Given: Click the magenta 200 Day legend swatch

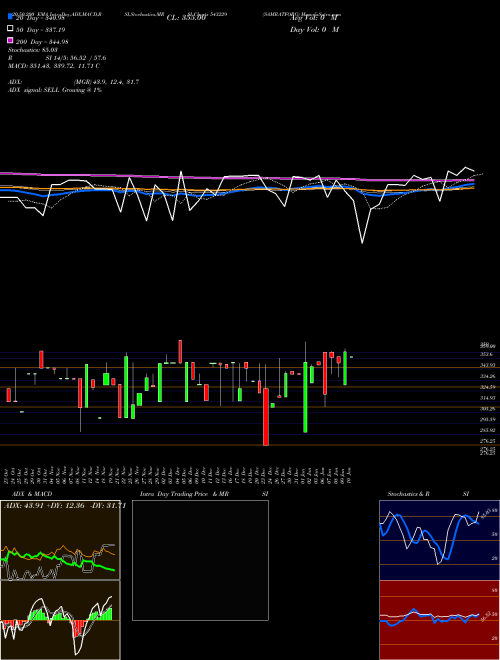Looking at the screenshot, I should [x=10, y=40].
